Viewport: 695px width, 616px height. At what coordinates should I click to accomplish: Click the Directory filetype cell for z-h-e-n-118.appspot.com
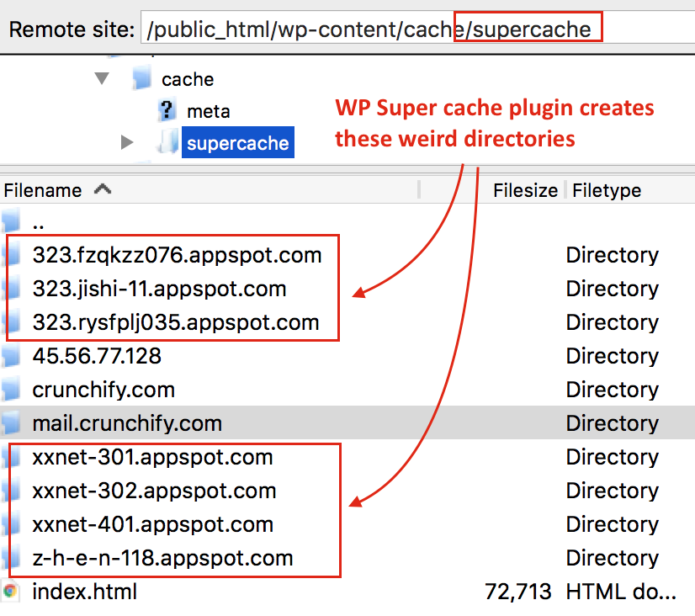point(612,559)
